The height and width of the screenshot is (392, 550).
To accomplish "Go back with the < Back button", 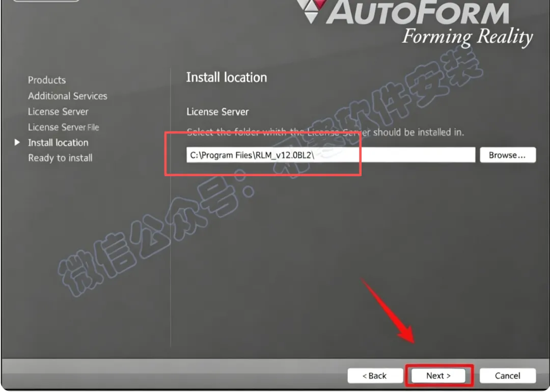I will pos(375,376).
